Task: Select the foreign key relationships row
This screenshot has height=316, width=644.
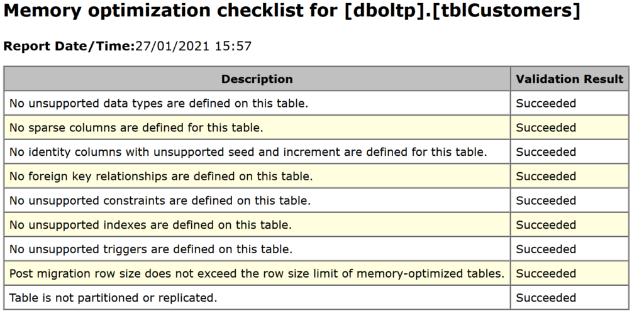Action: (x=316, y=176)
